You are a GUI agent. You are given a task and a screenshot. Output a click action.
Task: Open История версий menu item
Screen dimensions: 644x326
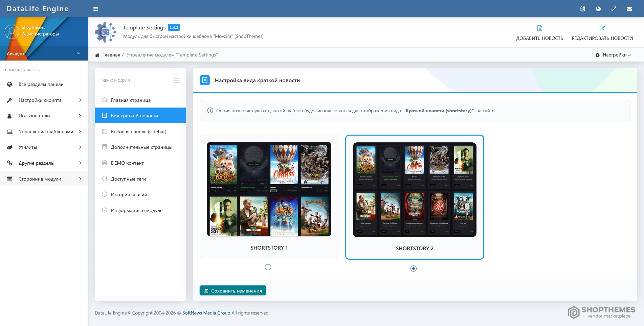129,194
